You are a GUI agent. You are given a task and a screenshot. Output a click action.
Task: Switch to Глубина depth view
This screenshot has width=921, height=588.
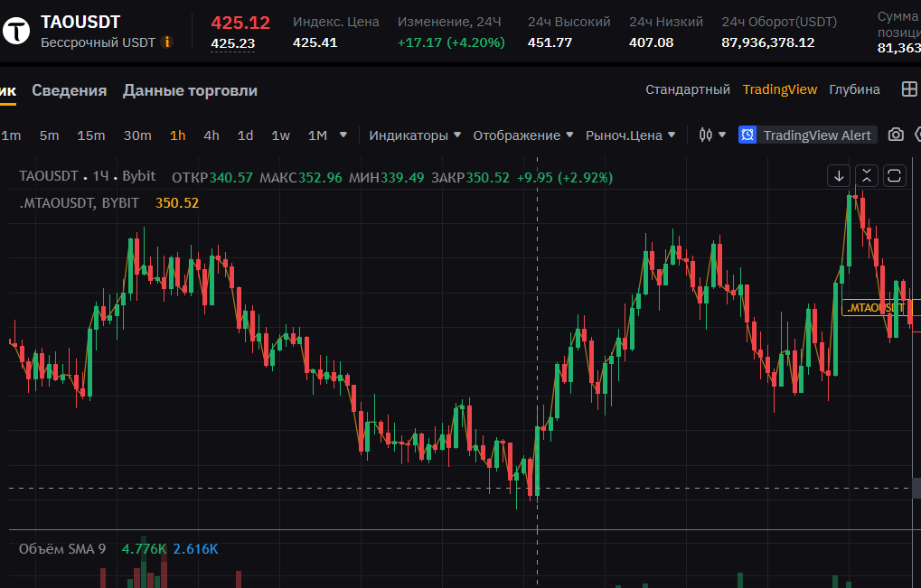854,89
